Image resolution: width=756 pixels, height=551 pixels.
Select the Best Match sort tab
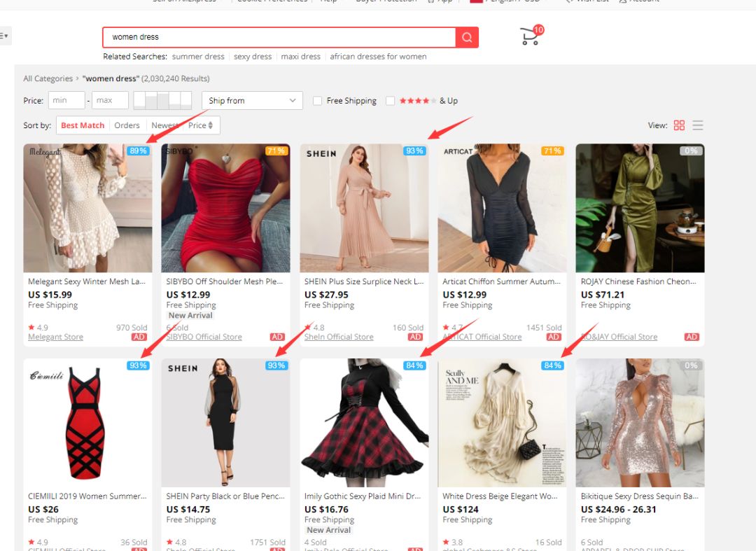pyautogui.click(x=83, y=125)
